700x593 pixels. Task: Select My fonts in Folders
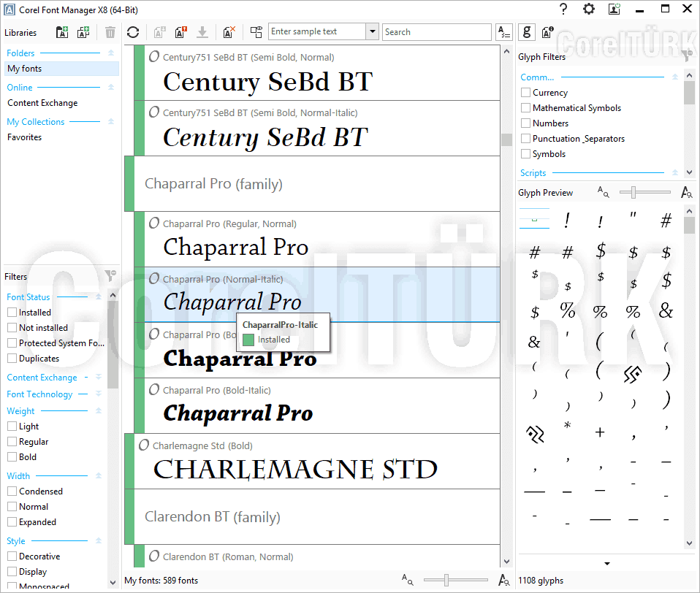[x=61, y=68]
